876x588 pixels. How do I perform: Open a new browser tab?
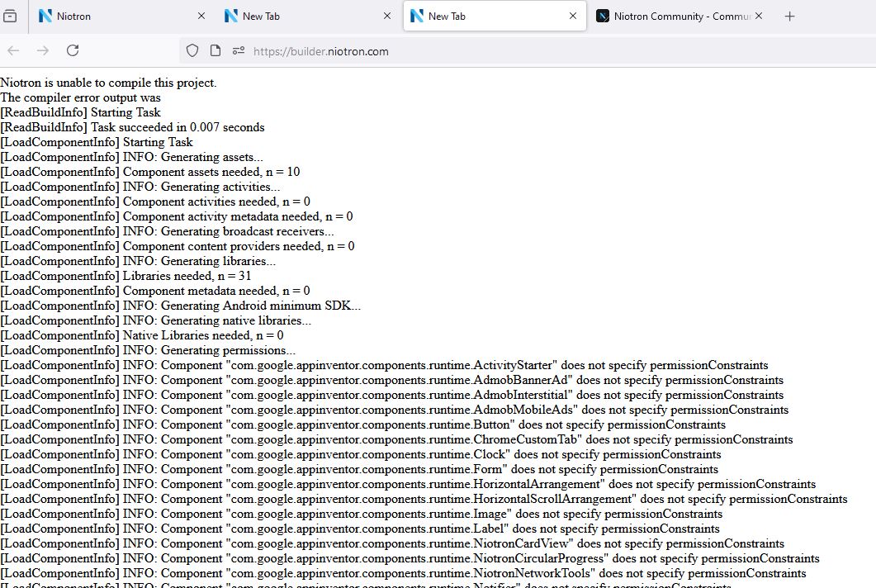pos(789,17)
